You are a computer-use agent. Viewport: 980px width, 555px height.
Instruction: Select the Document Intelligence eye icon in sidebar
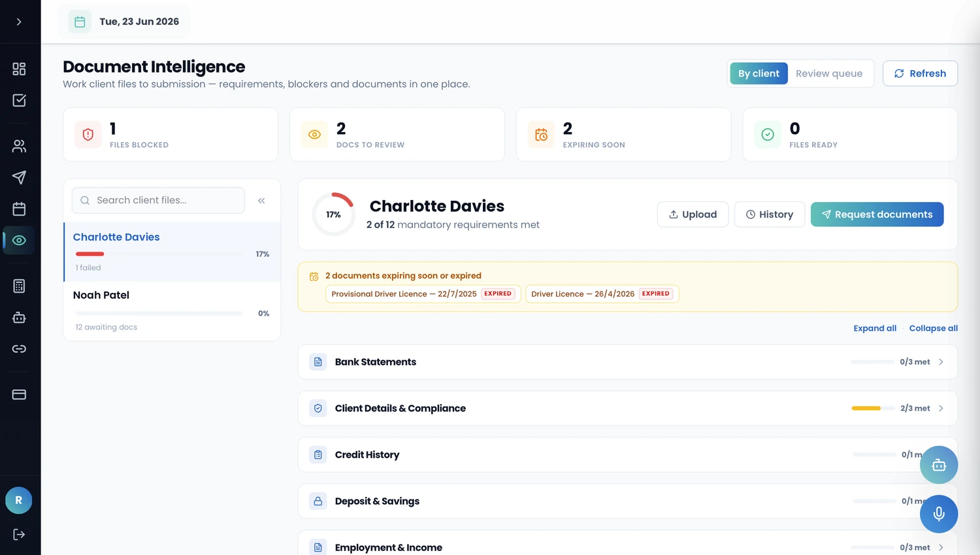(x=19, y=241)
